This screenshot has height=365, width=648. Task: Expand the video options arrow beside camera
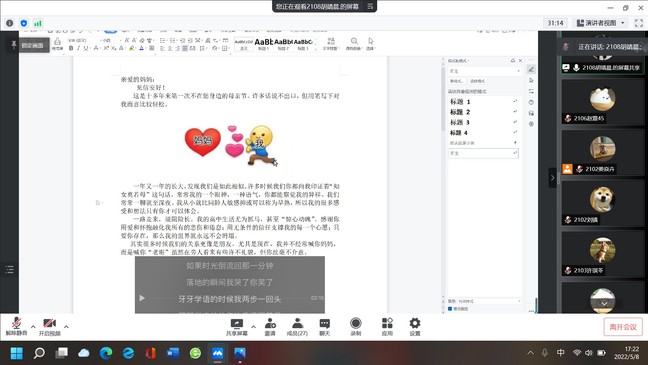[66, 327]
